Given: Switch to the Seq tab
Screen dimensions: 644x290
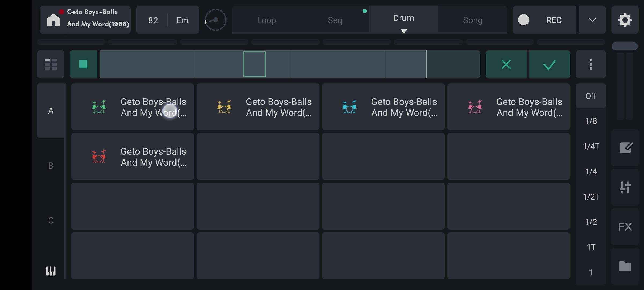Looking at the screenshot, I should coord(335,20).
